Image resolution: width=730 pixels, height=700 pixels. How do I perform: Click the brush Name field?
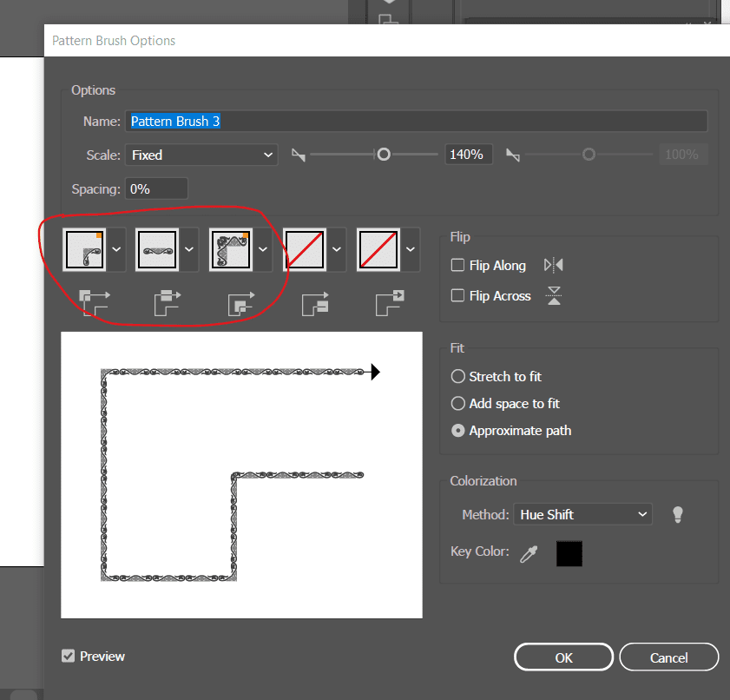416,121
